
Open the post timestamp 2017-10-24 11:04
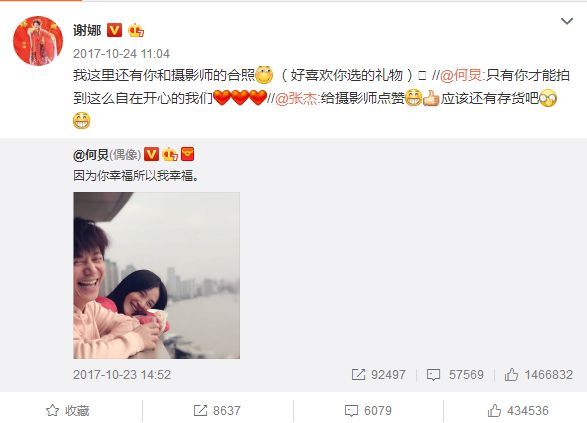click(121, 54)
